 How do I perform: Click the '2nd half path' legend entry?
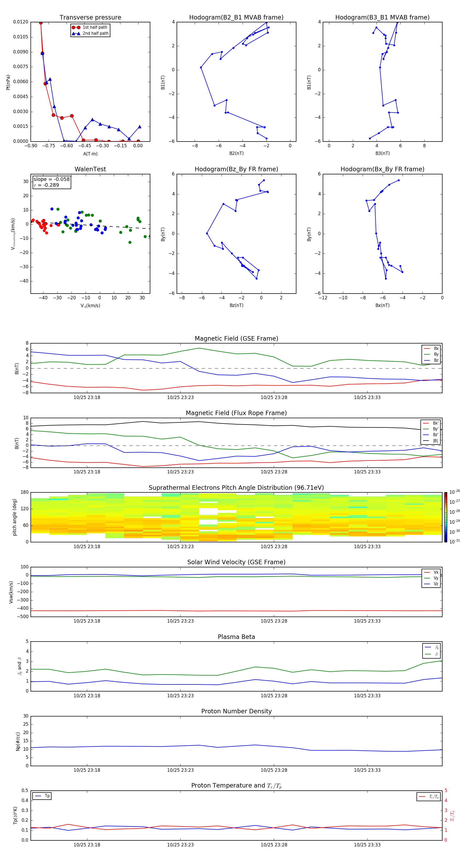pos(90,33)
